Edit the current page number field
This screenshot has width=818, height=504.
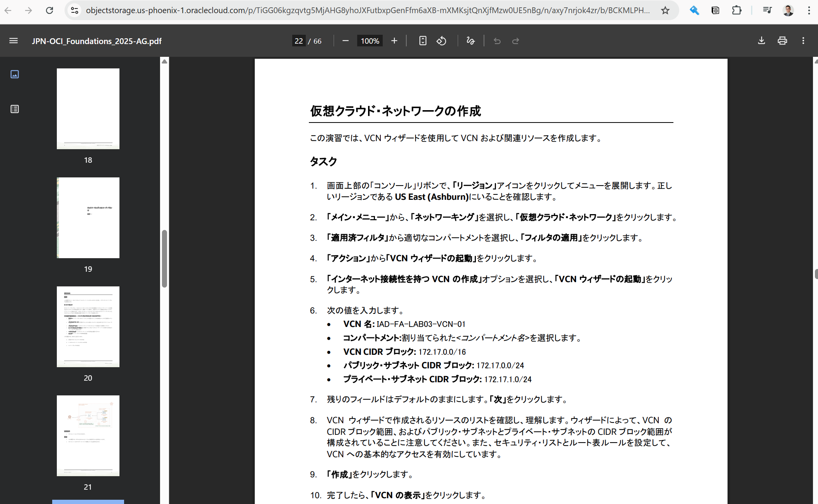(299, 41)
